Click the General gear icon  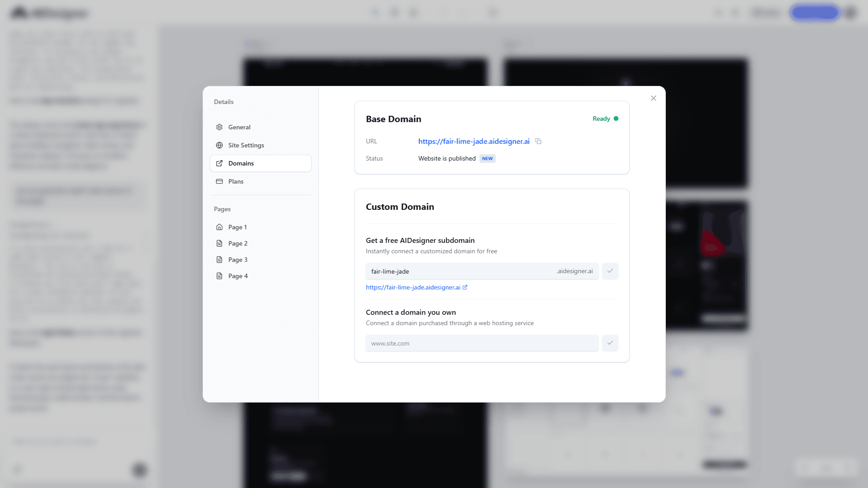[219, 127]
